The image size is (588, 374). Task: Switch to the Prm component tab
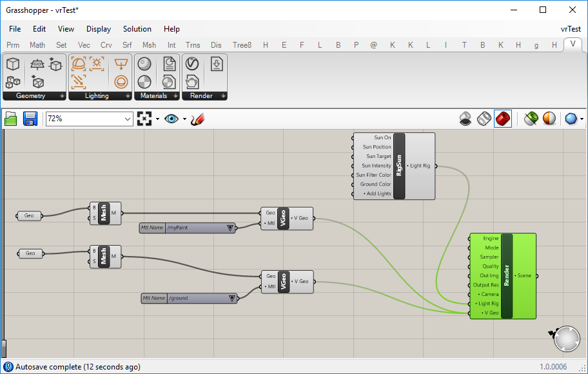tap(13, 45)
